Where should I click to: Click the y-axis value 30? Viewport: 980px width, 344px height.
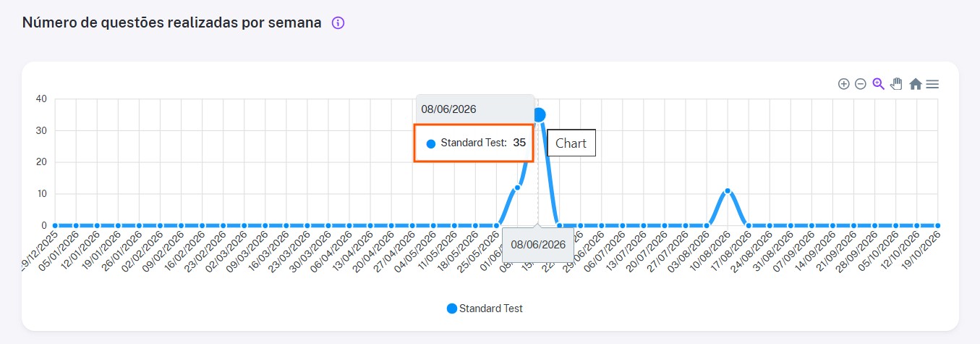click(41, 131)
